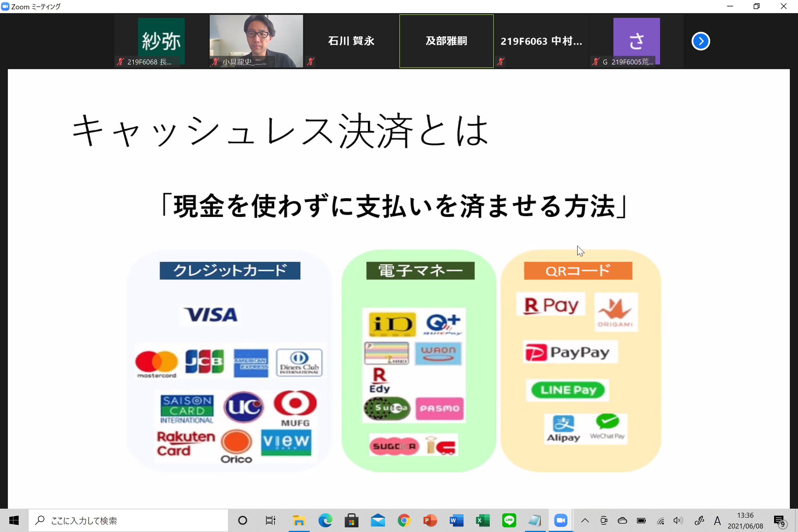The height and width of the screenshot is (532, 798).
Task: Click the VISA logo on slide
Action: pyautogui.click(x=210, y=314)
